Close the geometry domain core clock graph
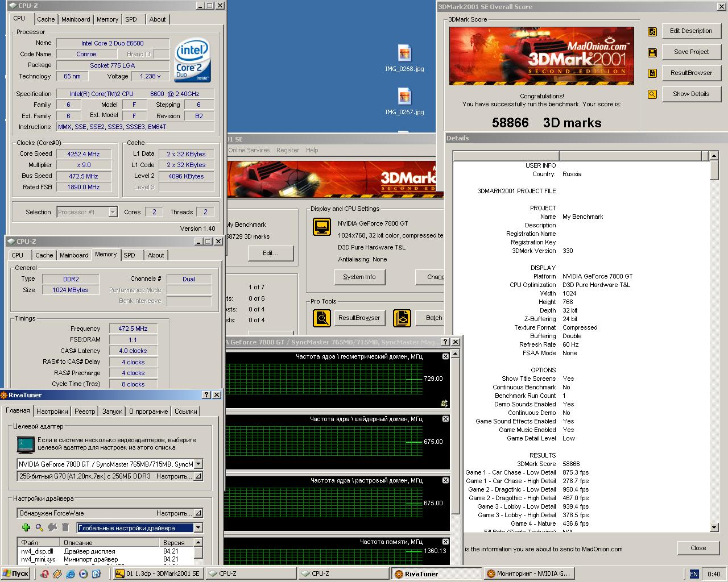Viewport: 728px width, 582px height. (446, 356)
